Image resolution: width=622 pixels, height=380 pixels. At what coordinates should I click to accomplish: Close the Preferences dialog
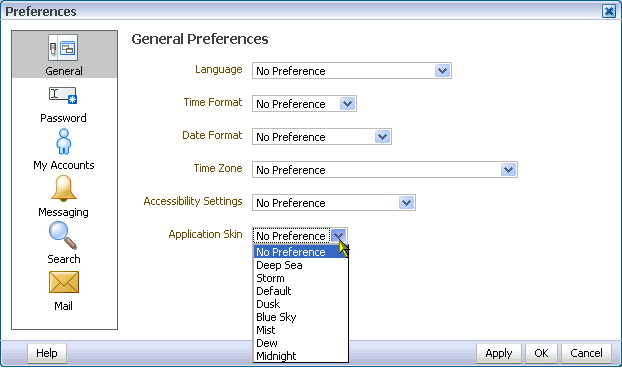coord(609,11)
